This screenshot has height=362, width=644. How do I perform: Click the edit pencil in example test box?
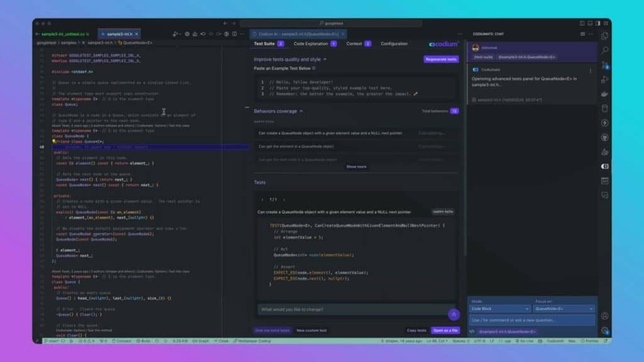(416, 94)
